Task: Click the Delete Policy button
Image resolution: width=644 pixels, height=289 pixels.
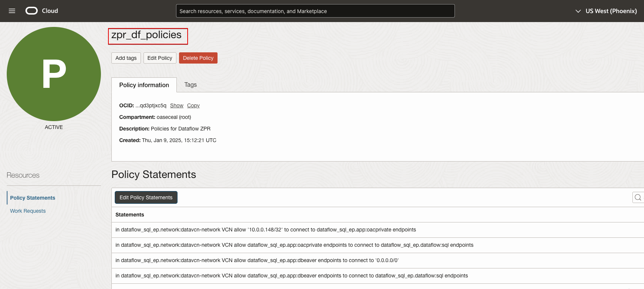Action: point(198,58)
